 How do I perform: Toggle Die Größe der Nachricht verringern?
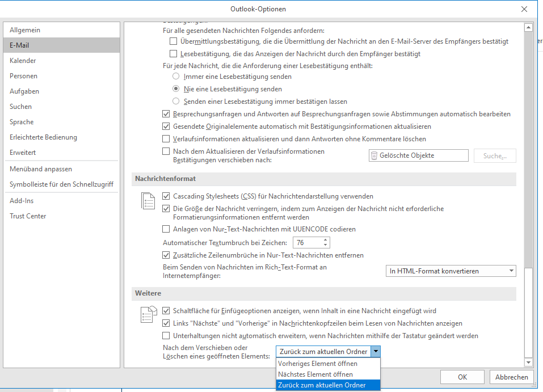pos(166,208)
